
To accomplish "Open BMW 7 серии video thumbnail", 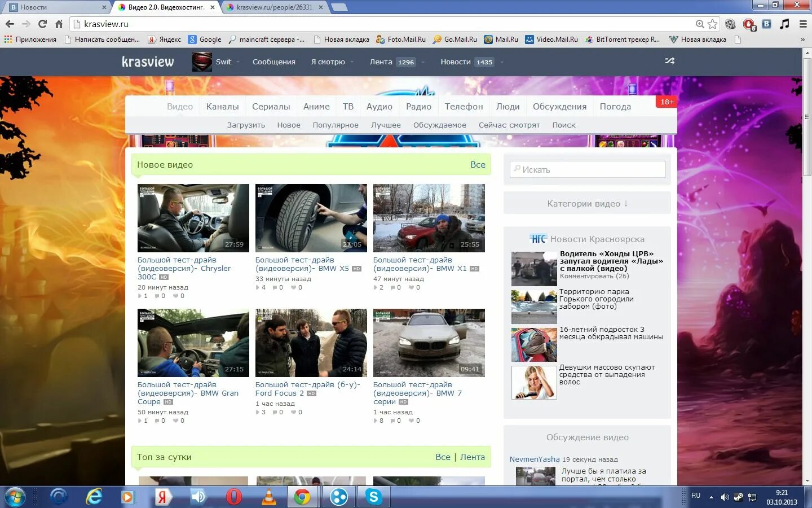I will pos(429,343).
